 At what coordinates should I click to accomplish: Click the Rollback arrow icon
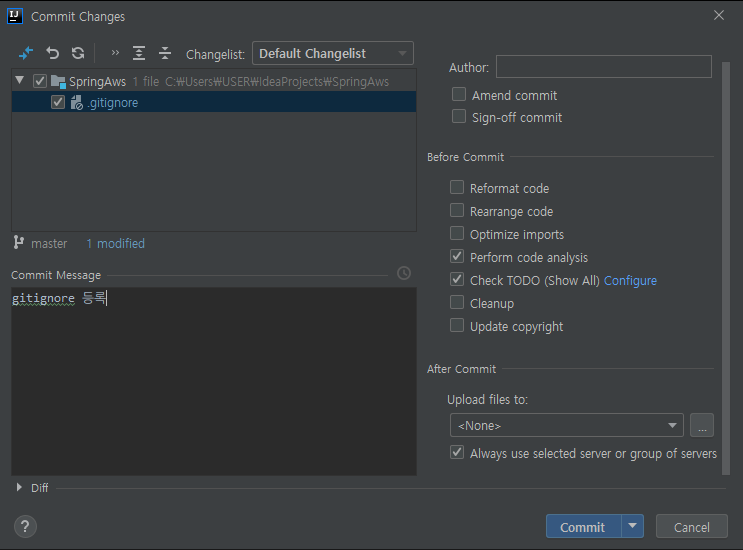pyautogui.click(x=52, y=53)
